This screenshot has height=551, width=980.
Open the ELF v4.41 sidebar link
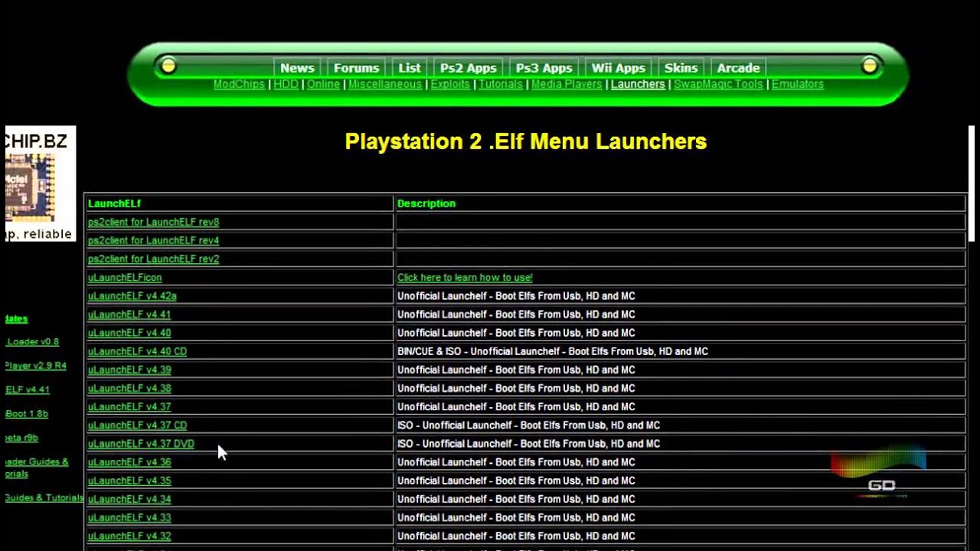tap(27, 390)
